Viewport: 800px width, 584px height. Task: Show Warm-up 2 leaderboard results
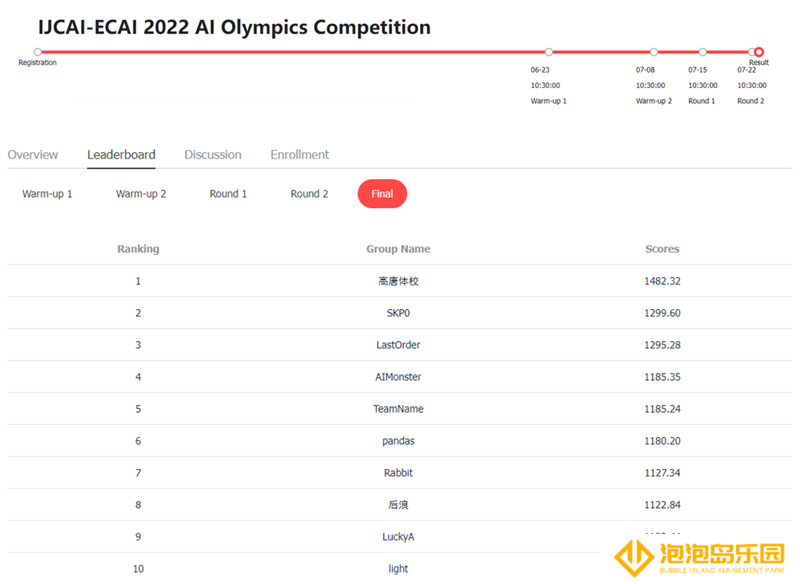point(141,194)
